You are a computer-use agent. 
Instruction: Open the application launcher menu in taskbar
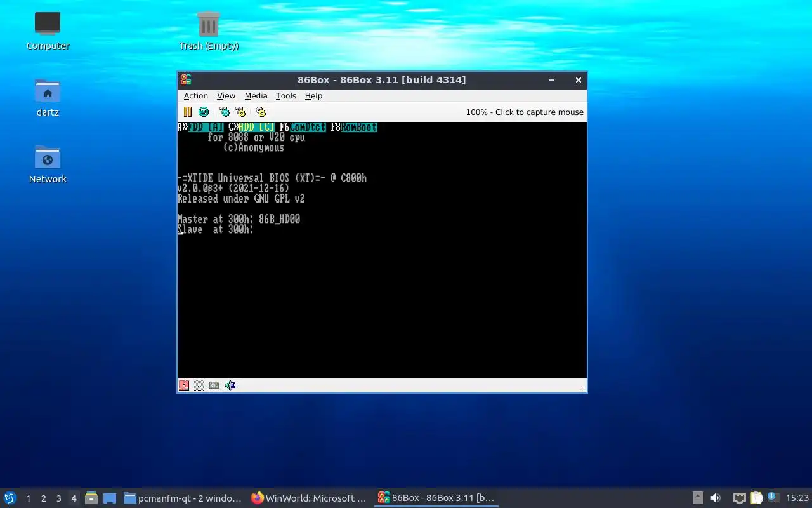(x=10, y=498)
